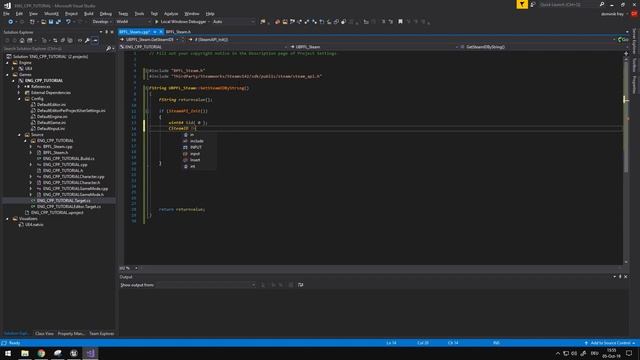
Task: Click the yellow notifications filter flag icon
Action: click(x=522, y=4)
